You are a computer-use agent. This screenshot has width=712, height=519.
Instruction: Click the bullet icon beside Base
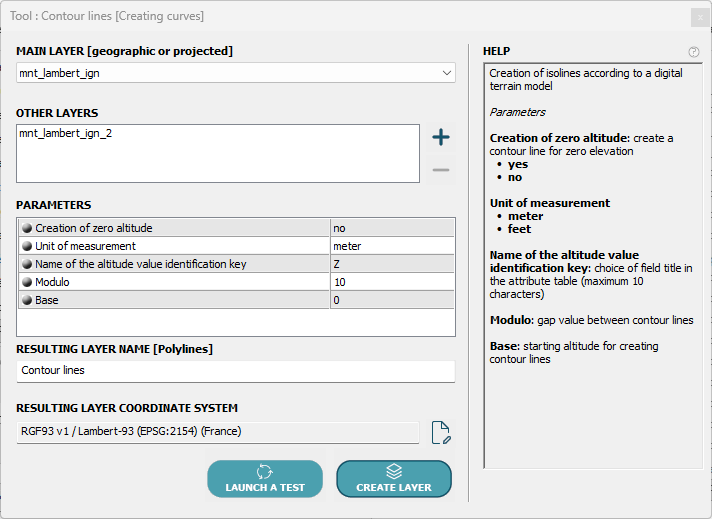27,300
